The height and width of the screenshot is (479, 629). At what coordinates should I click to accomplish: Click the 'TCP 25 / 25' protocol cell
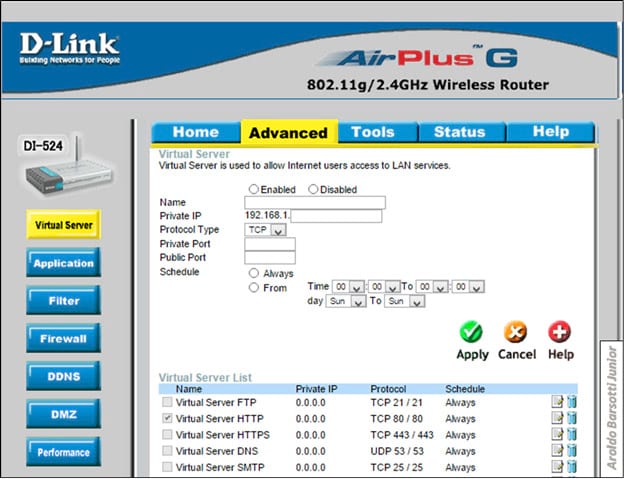pyautogui.click(x=396, y=467)
